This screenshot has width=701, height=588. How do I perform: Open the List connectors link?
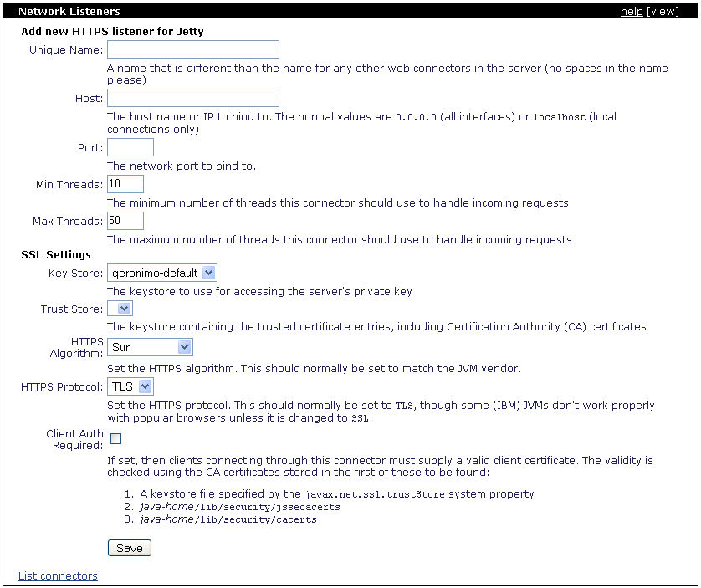point(58,575)
